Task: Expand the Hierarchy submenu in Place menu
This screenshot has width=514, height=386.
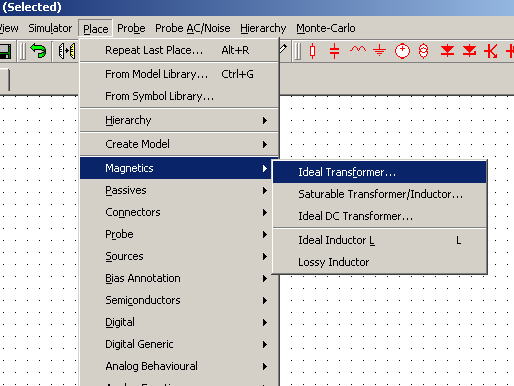Action: click(x=179, y=120)
